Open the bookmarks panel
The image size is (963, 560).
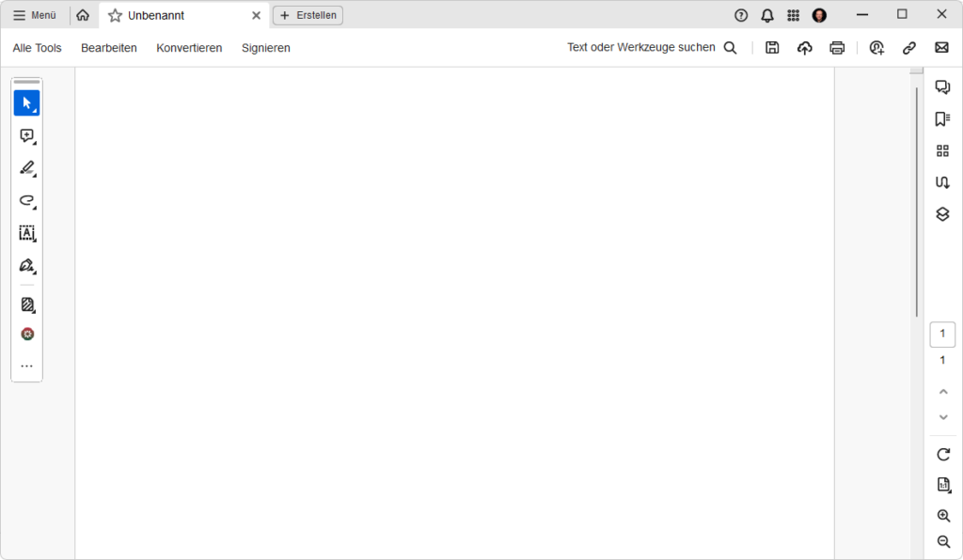click(942, 119)
